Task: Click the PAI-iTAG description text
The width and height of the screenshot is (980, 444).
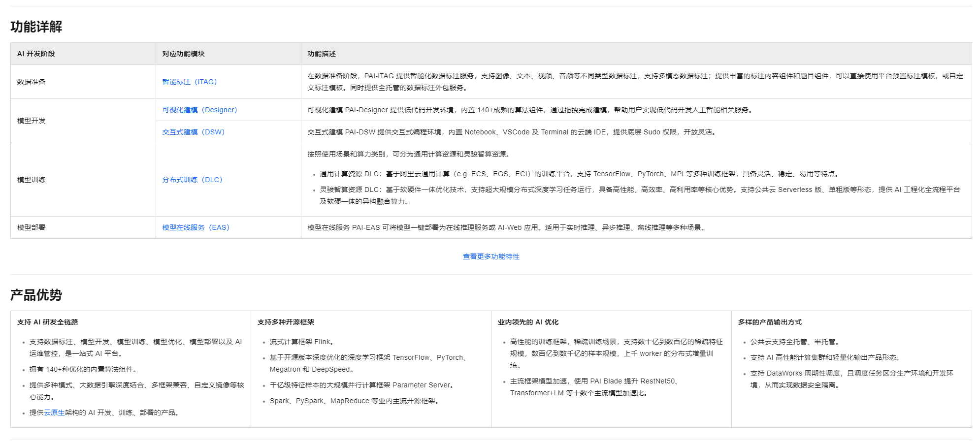Action: [635, 82]
